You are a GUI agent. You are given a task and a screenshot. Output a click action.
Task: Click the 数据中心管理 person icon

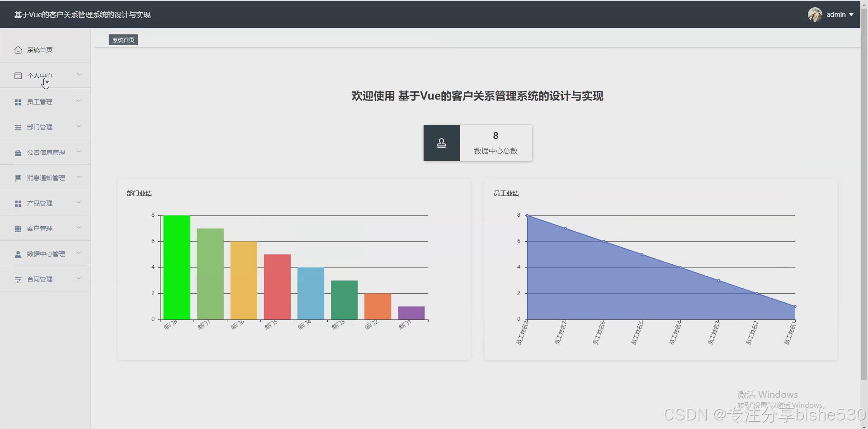point(18,254)
